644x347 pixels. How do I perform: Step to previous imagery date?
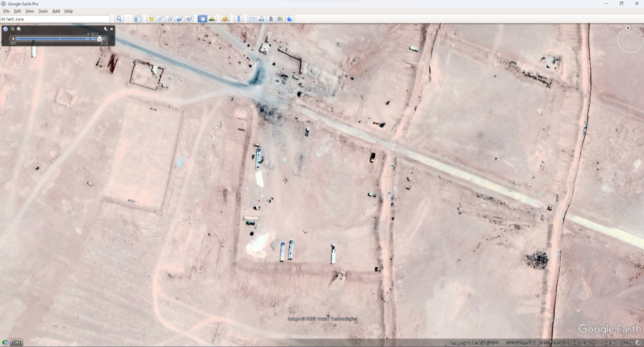[x=12, y=38]
